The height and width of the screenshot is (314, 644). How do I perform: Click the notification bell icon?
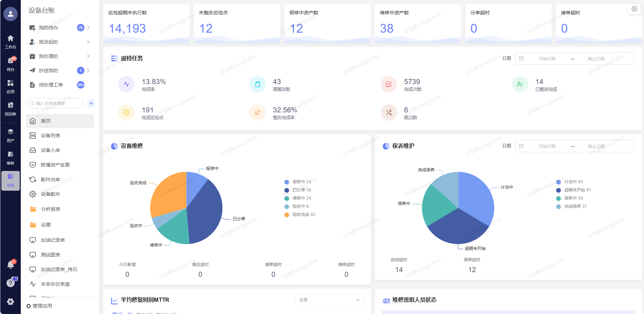(x=11, y=265)
